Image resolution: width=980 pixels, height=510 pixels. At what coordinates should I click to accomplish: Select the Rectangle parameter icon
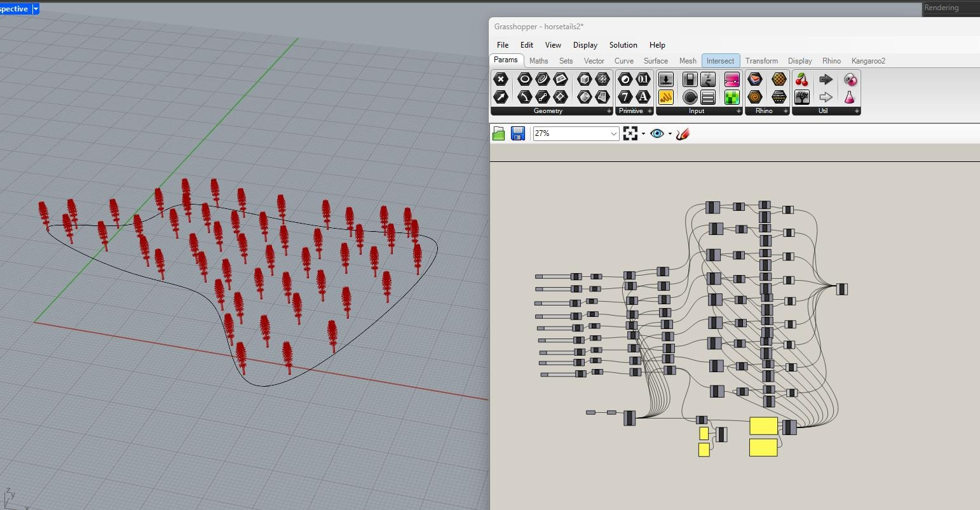[x=560, y=97]
